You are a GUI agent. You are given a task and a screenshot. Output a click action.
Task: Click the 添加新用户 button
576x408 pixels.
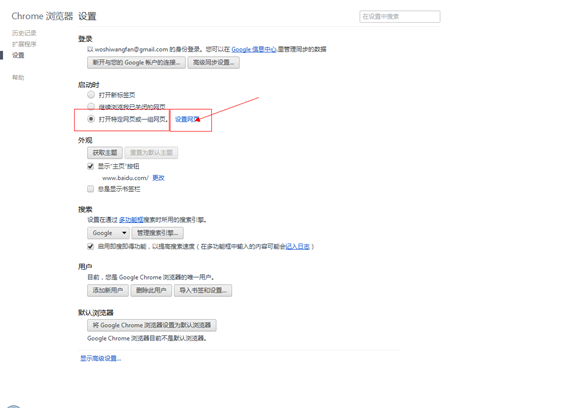pos(108,290)
